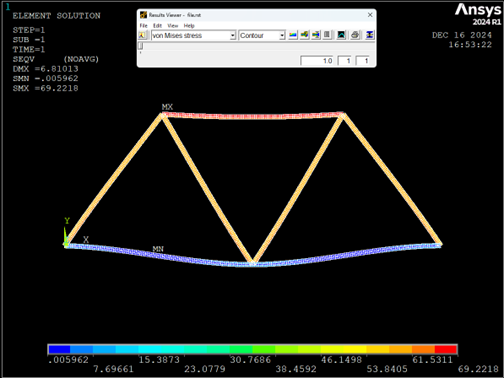Click the coordinate triad X axis label
504x378 pixels.
point(86,239)
